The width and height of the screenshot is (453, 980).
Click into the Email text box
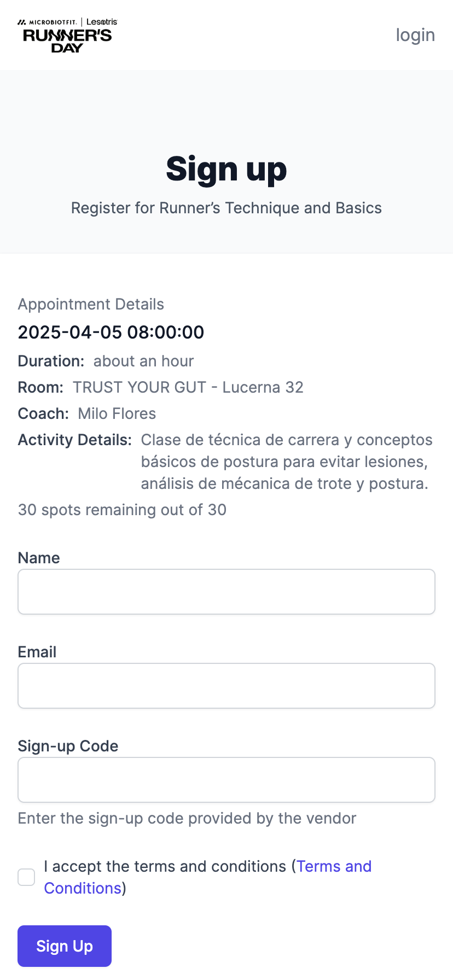click(x=226, y=686)
